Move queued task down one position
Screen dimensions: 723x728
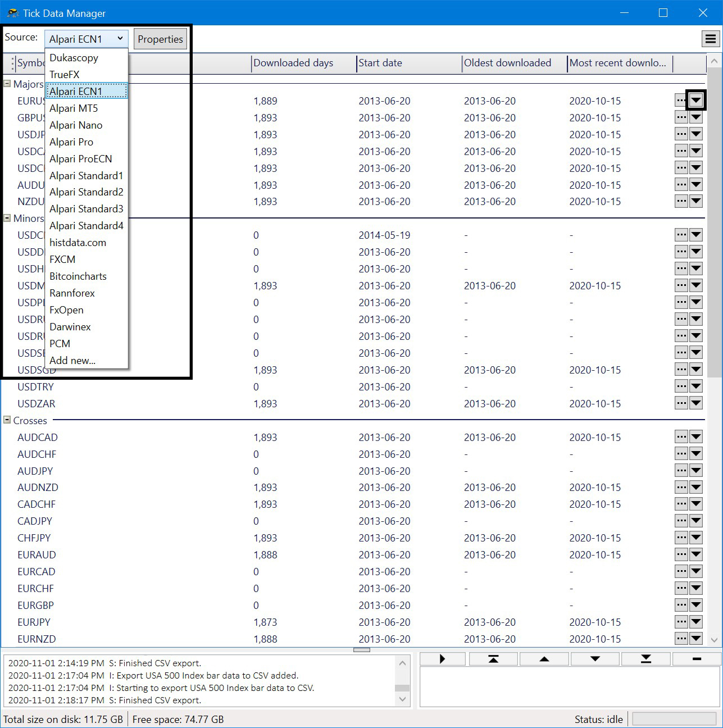point(595,659)
